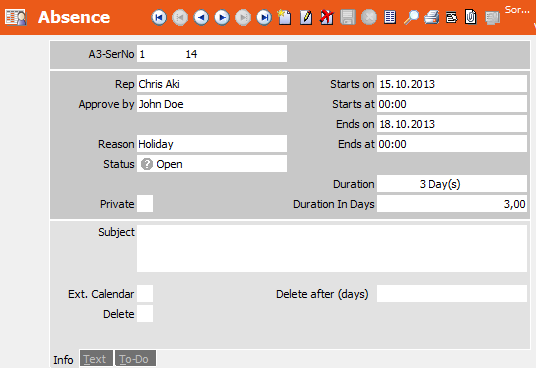Switch to the Text tab
This screenshot has height=368, width=536.
tap(96, 359)
